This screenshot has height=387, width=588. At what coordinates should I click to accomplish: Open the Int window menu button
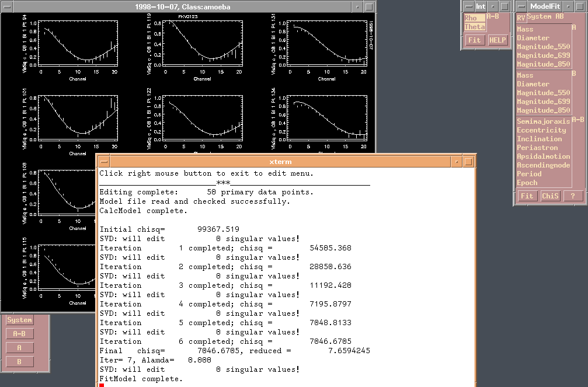click(x=468, y=6)
